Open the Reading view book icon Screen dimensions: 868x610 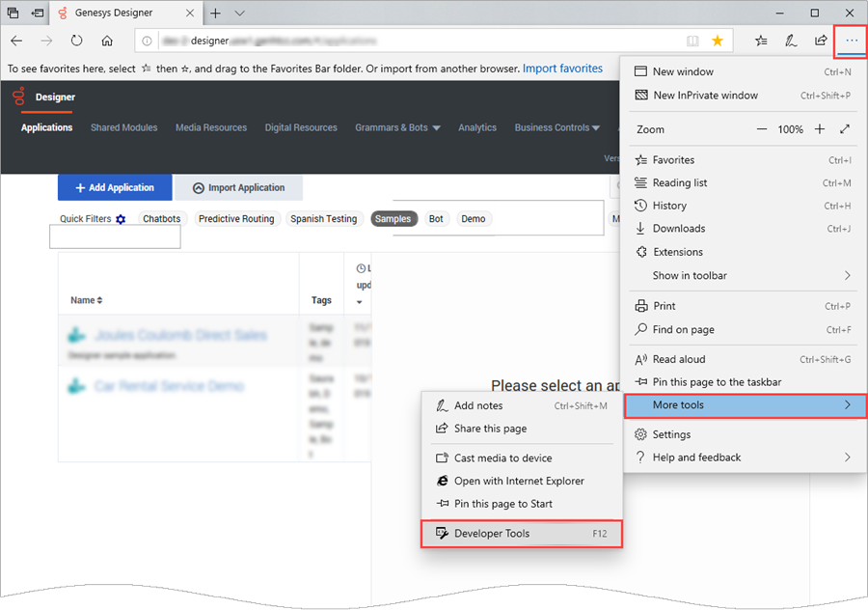coord(692,42)
